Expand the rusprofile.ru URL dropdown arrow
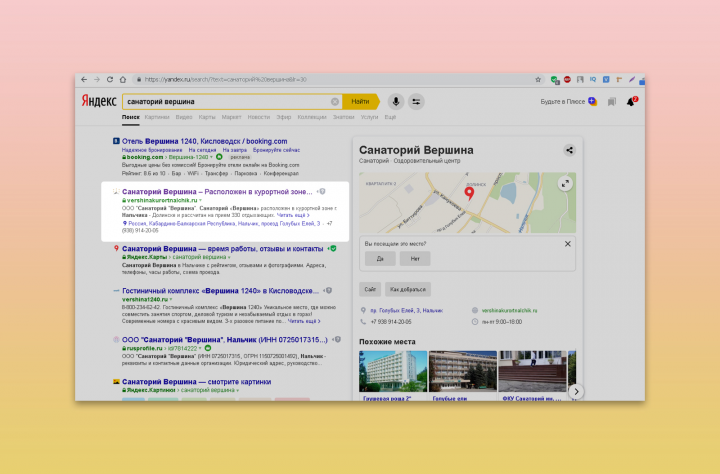 (200, 348)
